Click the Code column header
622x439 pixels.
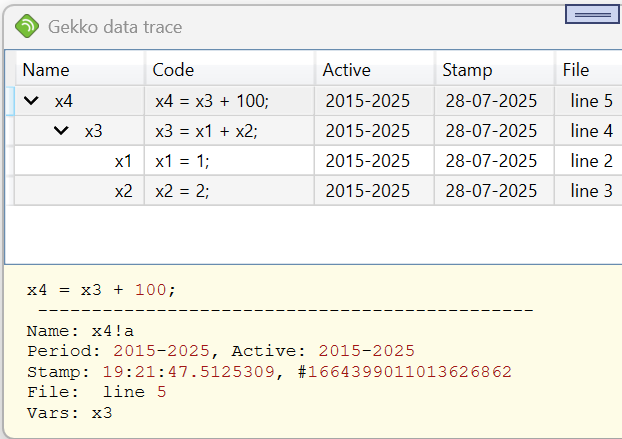[x=173, y=70]
